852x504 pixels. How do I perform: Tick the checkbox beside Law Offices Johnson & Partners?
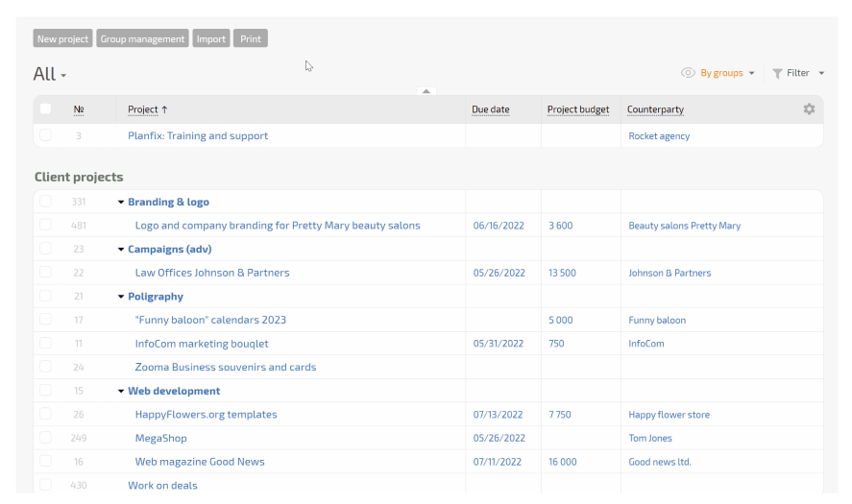click(x=45, y=273)
